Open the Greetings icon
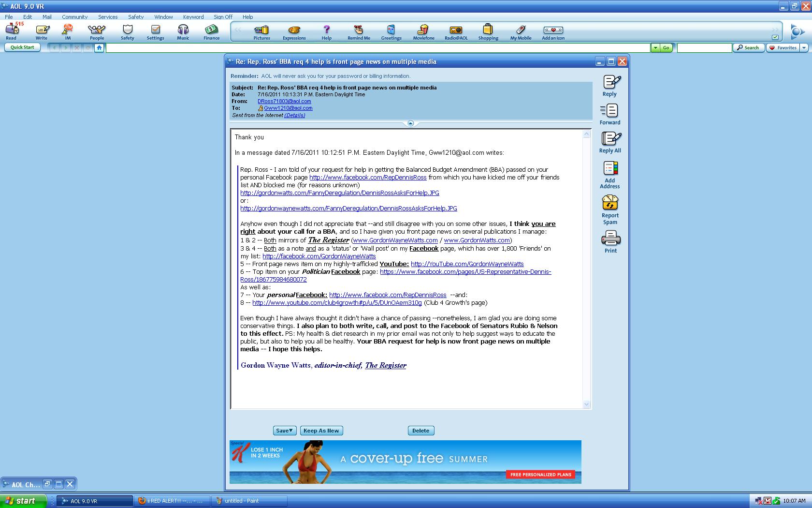The width and height of the screenshot is (812, 508). 391,32
